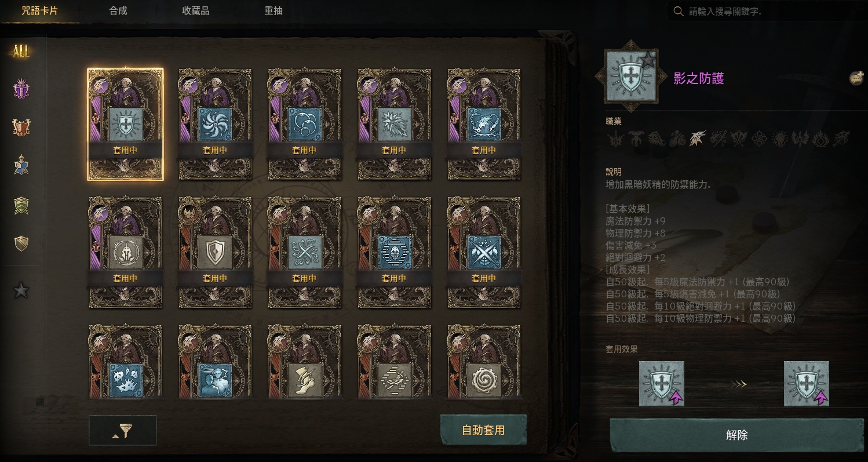This screenshot has height=462, width=868.
Task: Open the sort filter funnel dropdown
Action: [x=123, y=430]
